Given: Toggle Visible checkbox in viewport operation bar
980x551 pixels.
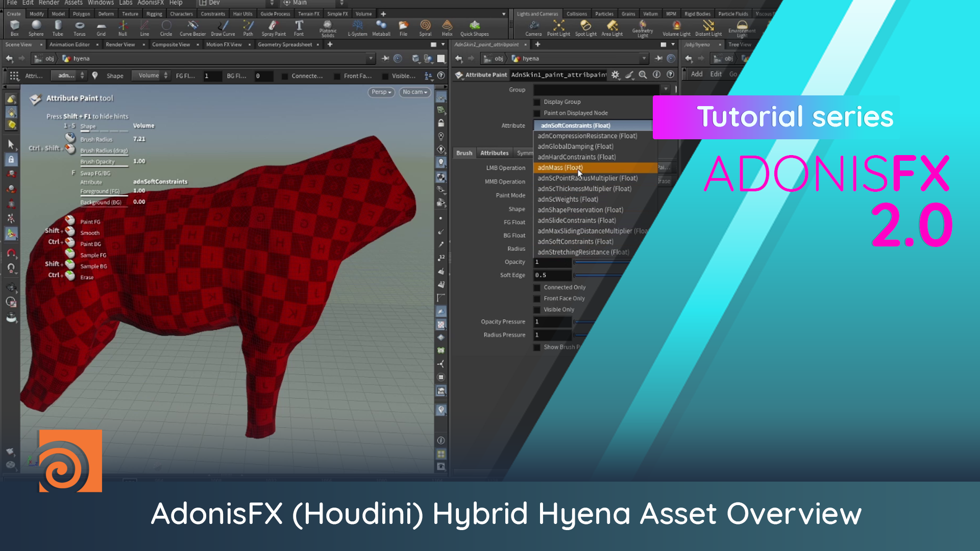Looking at the screenshot, I should [x=385, y=76].
